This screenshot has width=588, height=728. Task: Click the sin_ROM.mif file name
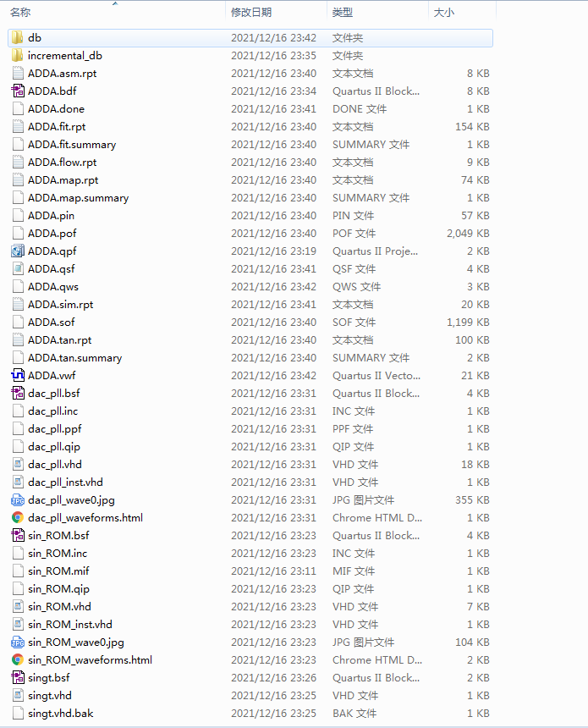pyautogui.click(x=58, y=571)
